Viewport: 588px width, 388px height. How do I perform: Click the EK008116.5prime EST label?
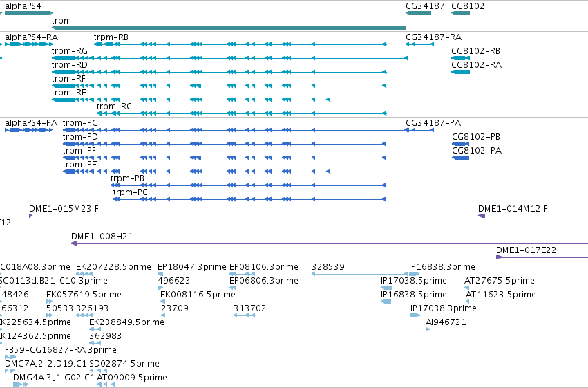coord(198,295)
